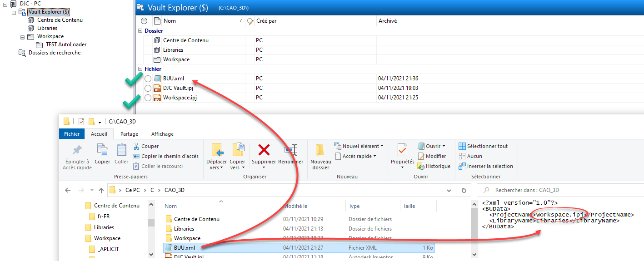Click the Propriétés icon in ribbon

(x=402, y=150)
